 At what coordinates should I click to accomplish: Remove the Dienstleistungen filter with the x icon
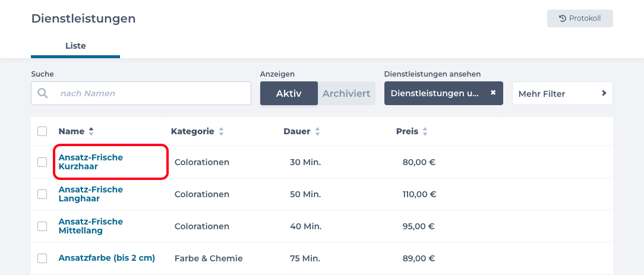[x=493, y=93]
